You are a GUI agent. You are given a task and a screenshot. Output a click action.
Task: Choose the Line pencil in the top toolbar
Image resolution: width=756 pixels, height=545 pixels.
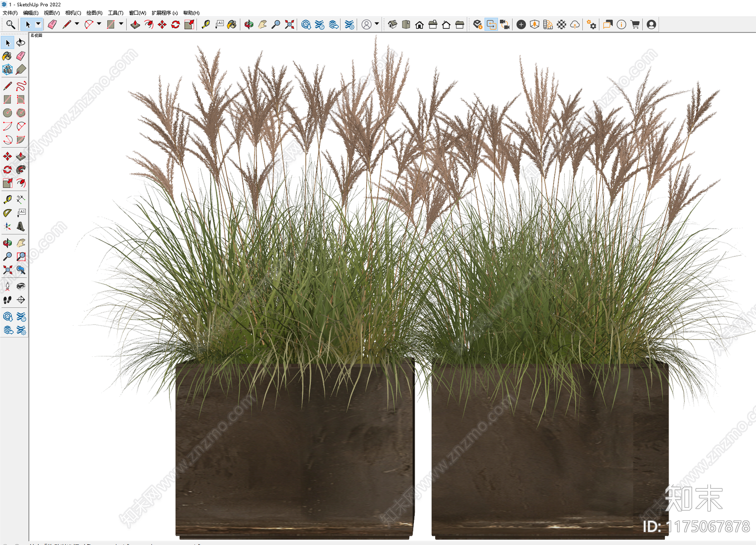(x=67, y=25)
